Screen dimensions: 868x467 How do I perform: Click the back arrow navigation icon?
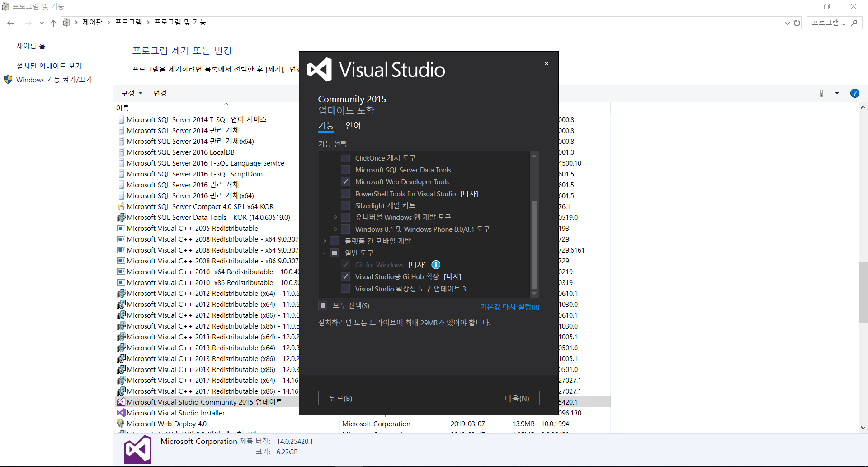(x=11, y=23)
